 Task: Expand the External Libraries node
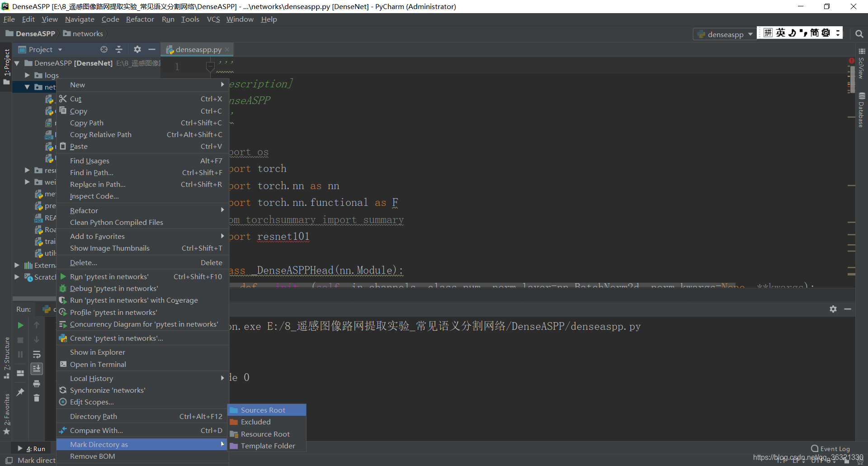pos(17,265)
